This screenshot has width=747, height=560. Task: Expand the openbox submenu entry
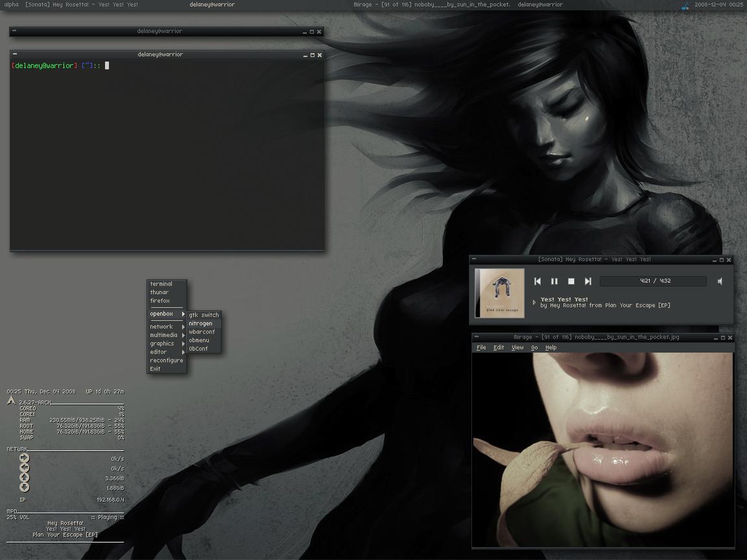coord(166,314)
